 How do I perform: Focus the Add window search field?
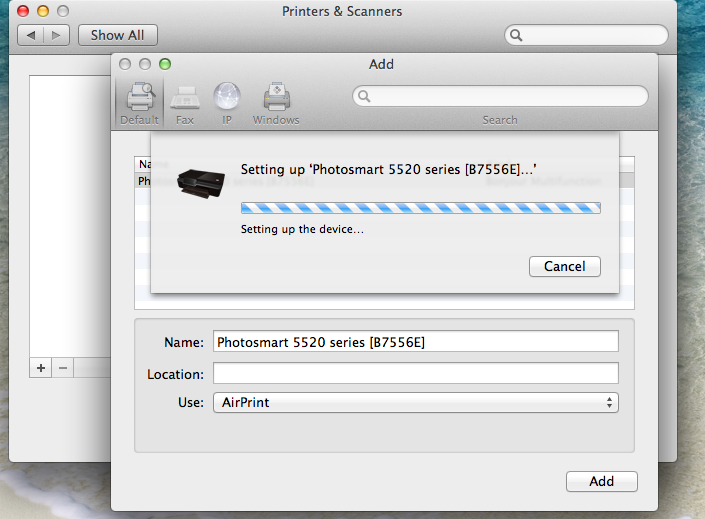500,96
